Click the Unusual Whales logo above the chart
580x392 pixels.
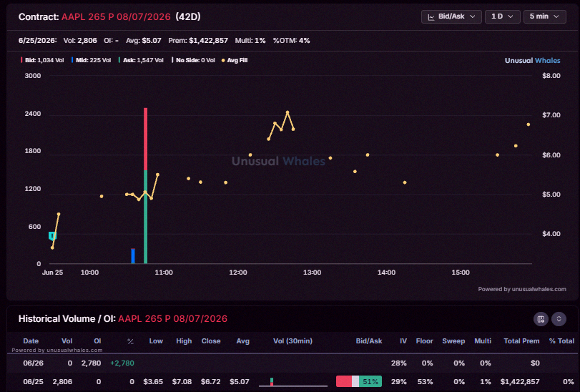532,61
